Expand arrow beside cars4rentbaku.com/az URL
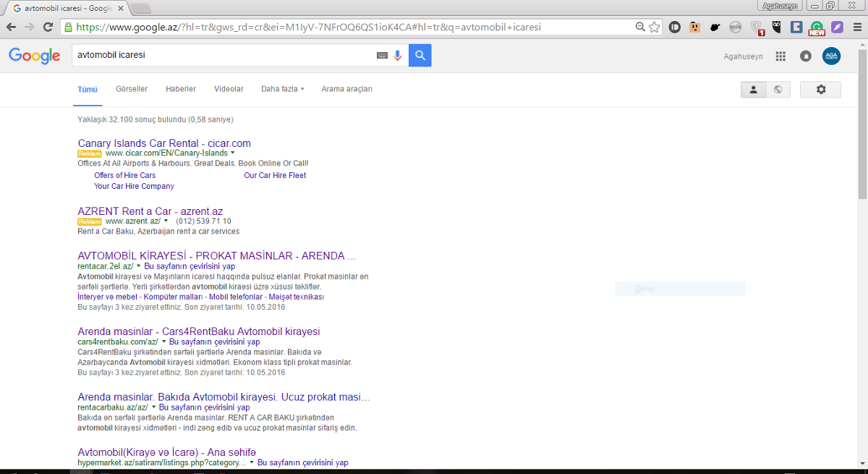 (163, 342)
